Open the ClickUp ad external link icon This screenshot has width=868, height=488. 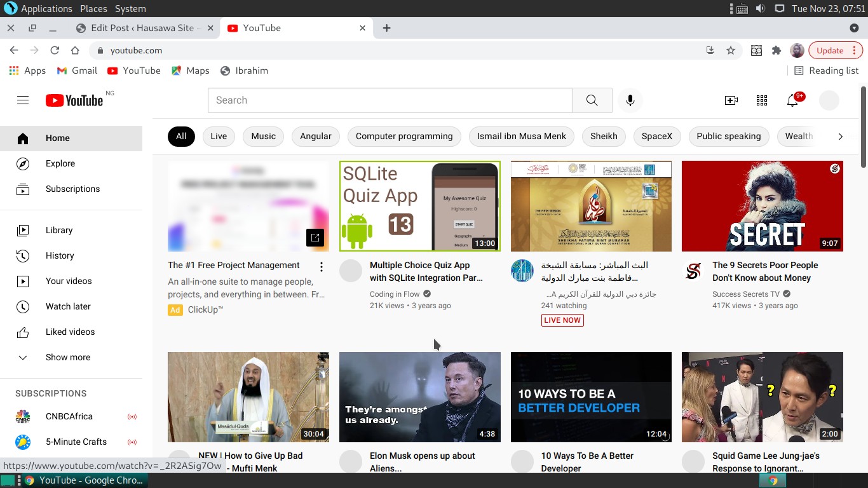[x=315, y=238]
